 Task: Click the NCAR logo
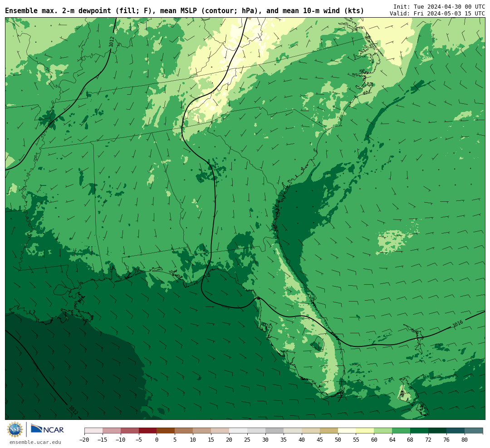(48, 429)
